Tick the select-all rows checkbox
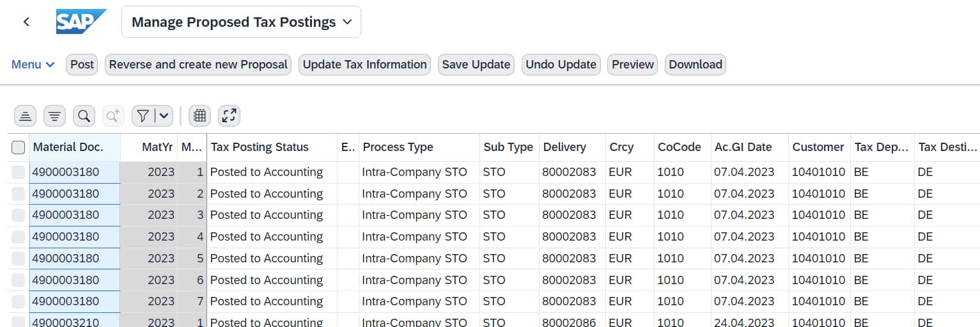The width and height of the screenshot is (980, 327). (19, 148)
